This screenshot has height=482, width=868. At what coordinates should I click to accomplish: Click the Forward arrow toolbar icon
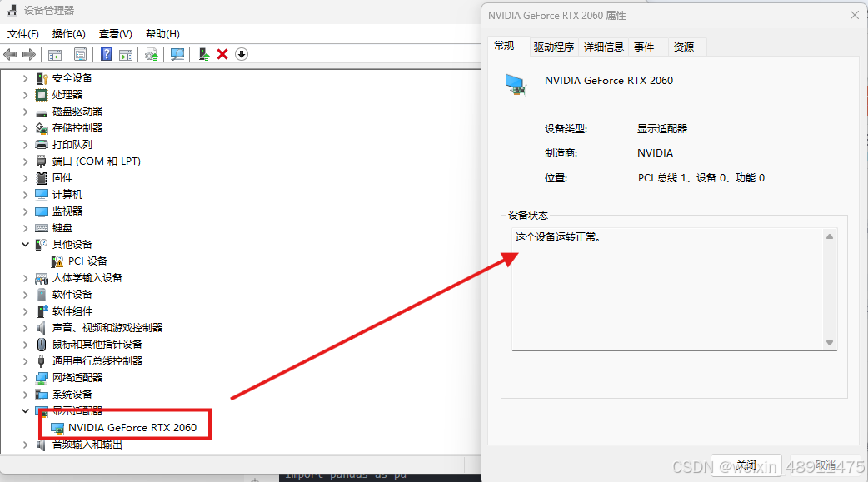(29, 54)
